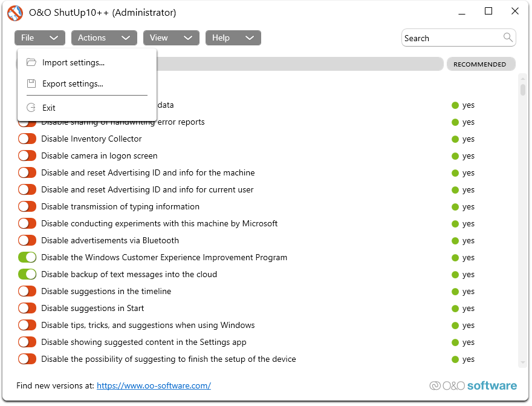
Task: Click 'Disable showing suggested content in the Settings app' text
Action: point(143,342)
